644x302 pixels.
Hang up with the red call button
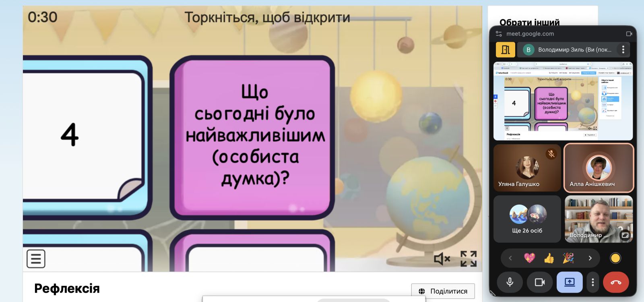(615, 282)
